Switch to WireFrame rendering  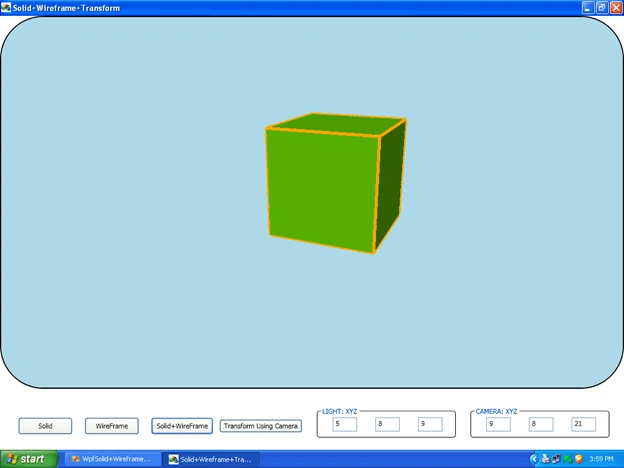point(112,426)
